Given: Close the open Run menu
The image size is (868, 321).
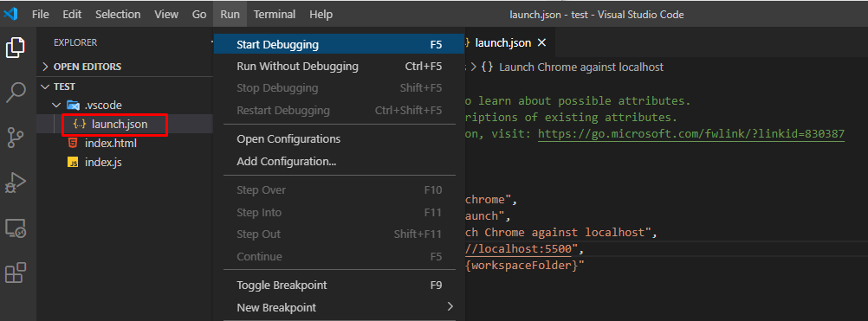Looking at the screenshot, I should click(x=230, y=15).
